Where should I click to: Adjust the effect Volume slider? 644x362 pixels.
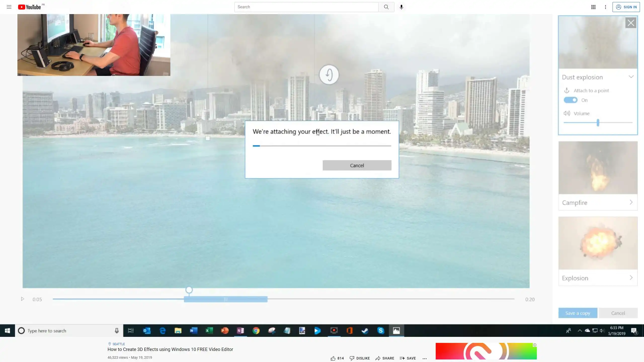[x=598, y=123]
